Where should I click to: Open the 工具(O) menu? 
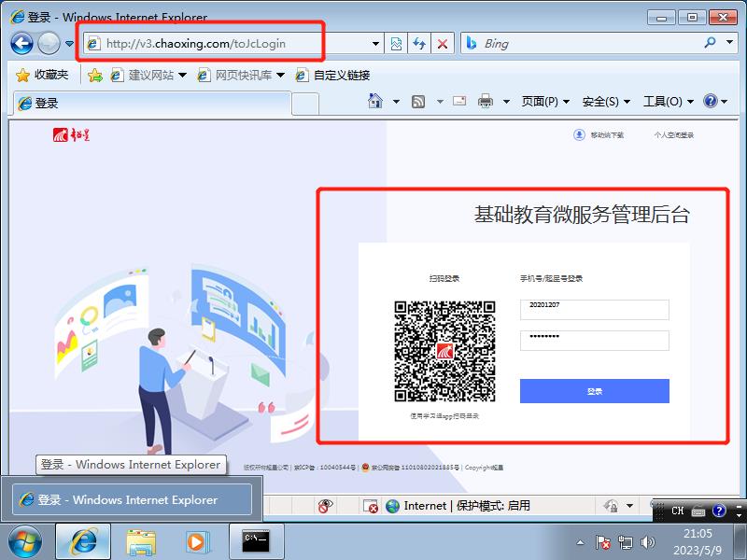(669, 102)
